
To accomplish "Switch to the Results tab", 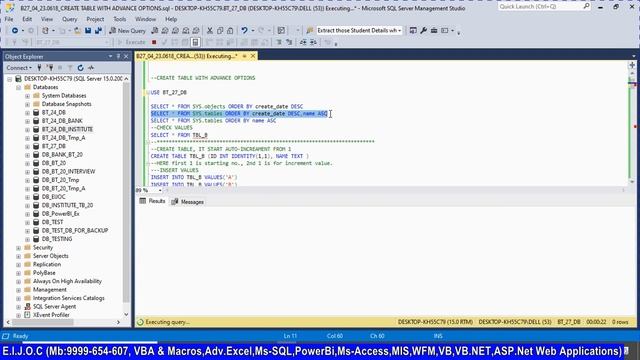I will (153, 201).
